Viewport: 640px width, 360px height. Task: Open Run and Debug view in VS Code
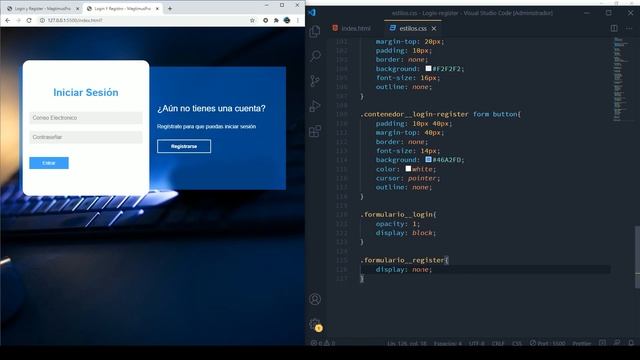[315, 106]
